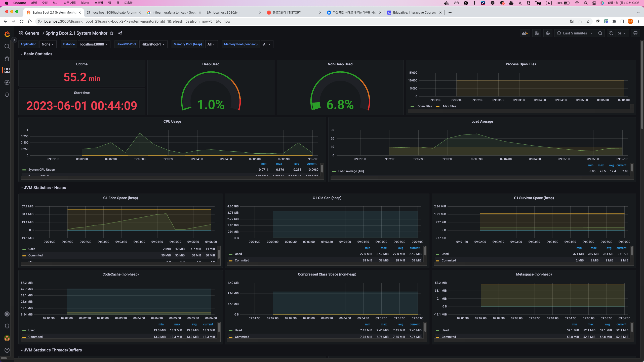Click the General breadcrumb link
The image size is (644, 362).
pyautogui.click(x=32, y=33)
